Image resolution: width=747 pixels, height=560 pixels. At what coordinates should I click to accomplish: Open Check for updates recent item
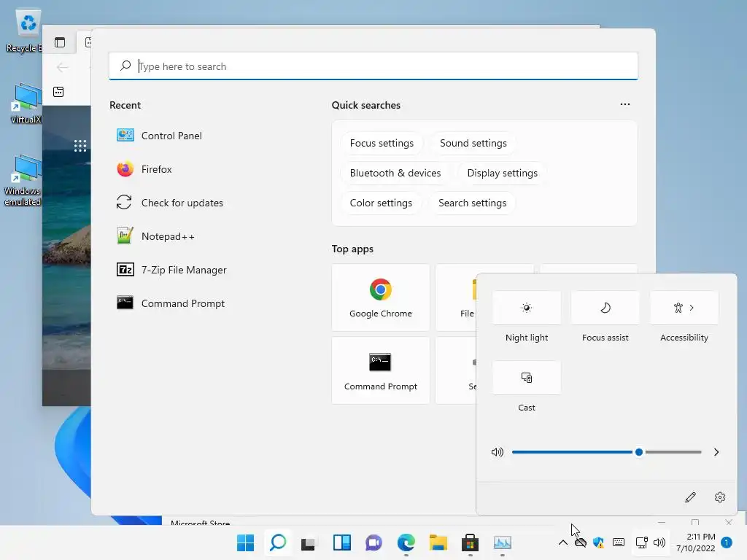170,203
